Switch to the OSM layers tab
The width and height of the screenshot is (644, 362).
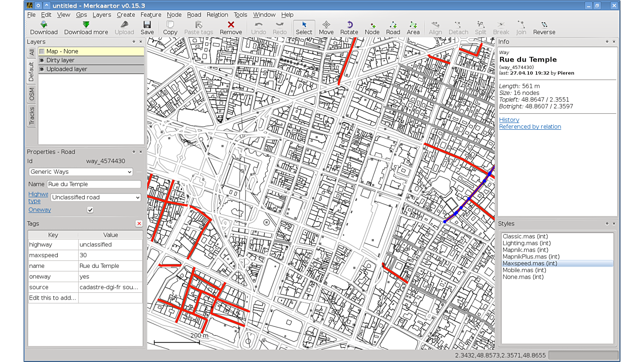32,94
